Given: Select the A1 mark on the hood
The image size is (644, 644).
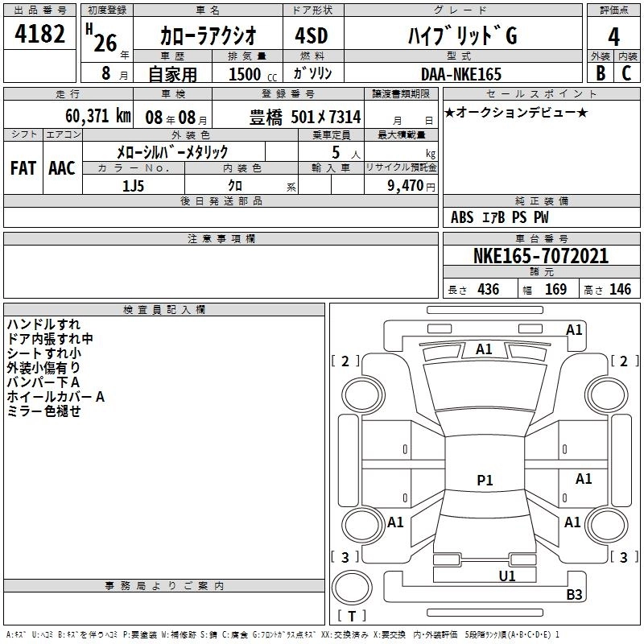Looking at the screenshot, I should point(484,349).
